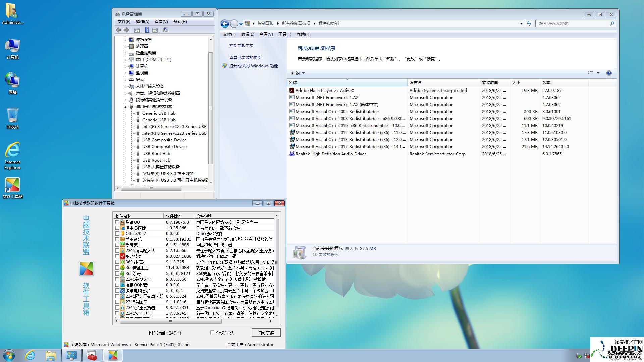The width and height of the screenshot is (644, 362).
Task: Open 编辑(E) menu in Programs window
Action: point(248,34)
